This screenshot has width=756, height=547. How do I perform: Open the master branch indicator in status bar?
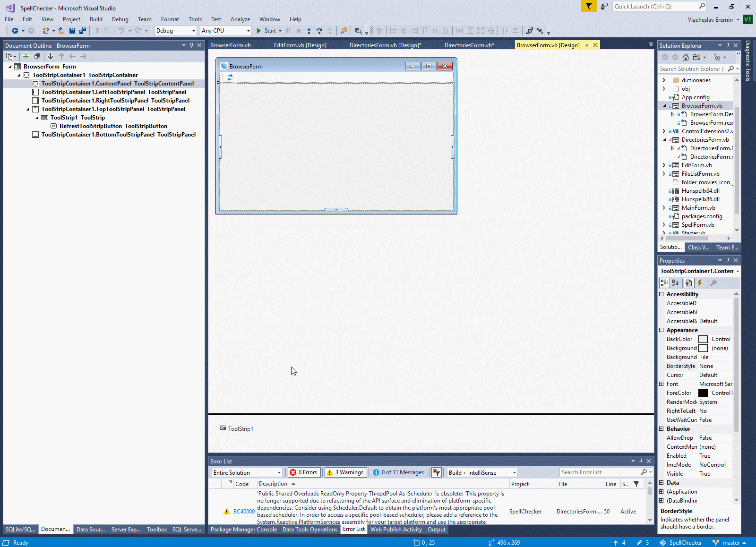point(729,543)
